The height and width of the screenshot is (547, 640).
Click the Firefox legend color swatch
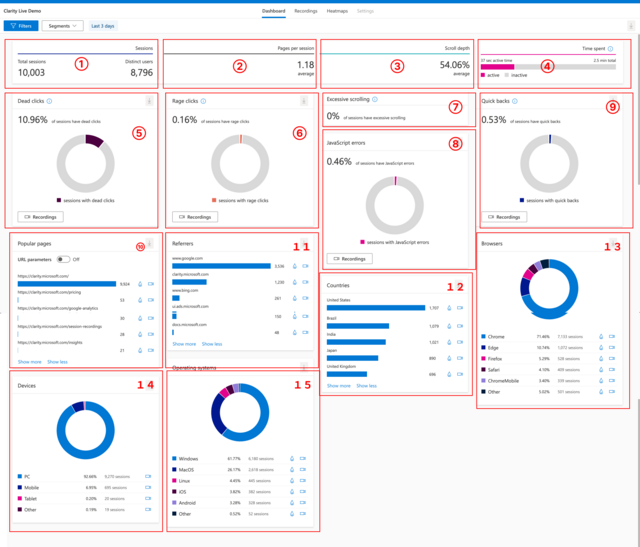483,358
